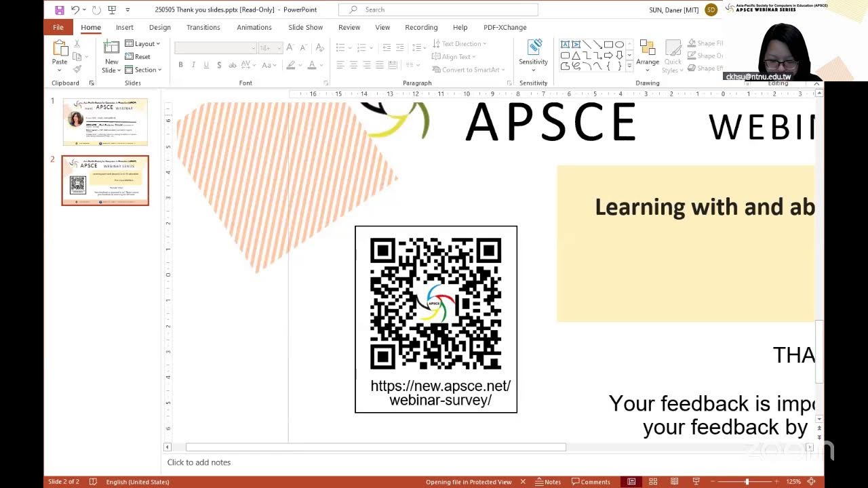Start presentation from beginning icon

click(112, 10)
